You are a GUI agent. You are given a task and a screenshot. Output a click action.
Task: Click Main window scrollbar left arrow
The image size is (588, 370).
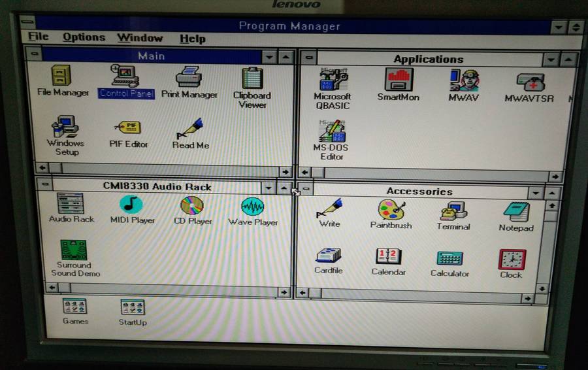(42, 167)
